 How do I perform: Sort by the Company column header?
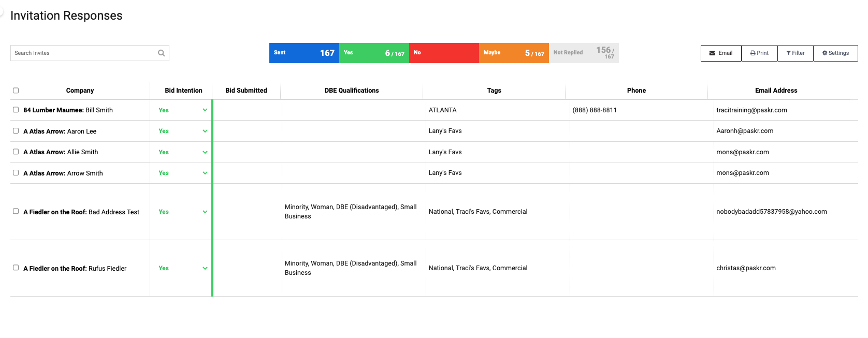click(80, 91)
